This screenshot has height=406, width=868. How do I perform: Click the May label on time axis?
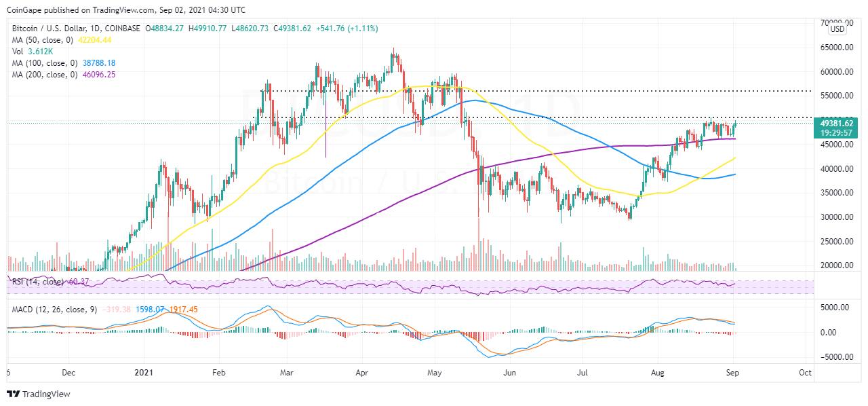pos(435,373)
